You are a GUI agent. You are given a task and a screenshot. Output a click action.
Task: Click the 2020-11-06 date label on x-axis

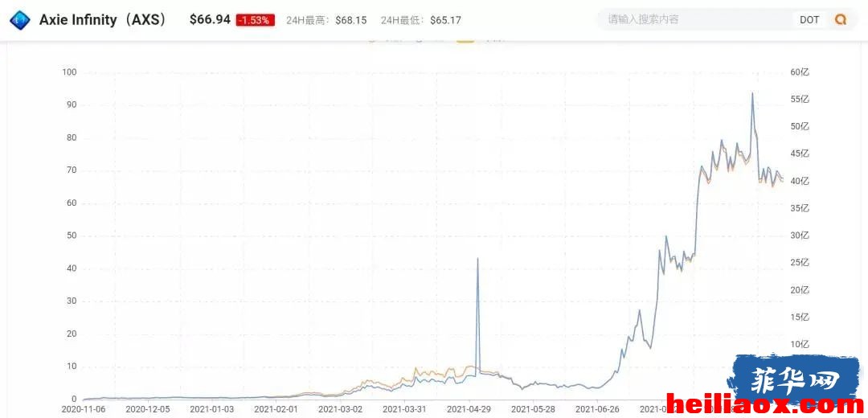pyautogui.click(x=83, y=408)
